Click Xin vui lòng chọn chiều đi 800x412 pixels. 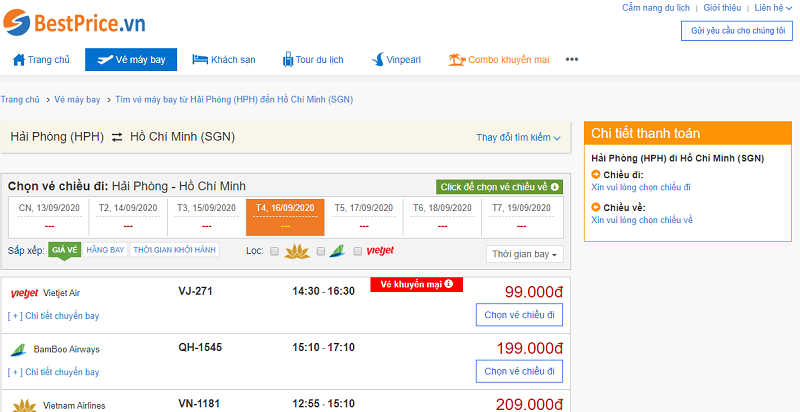click(641, 187)
